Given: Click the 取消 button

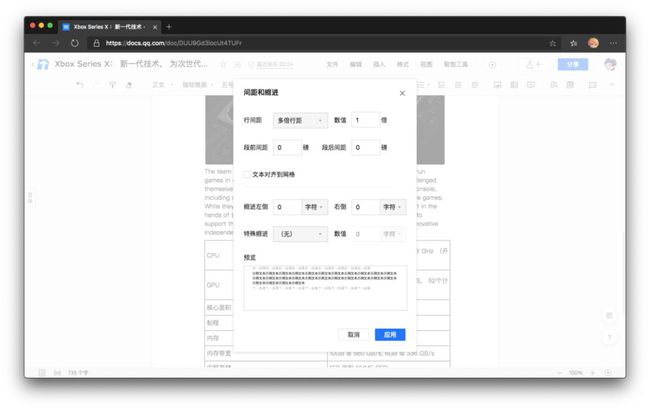Looking at the screenshot, I should (353, 335).
